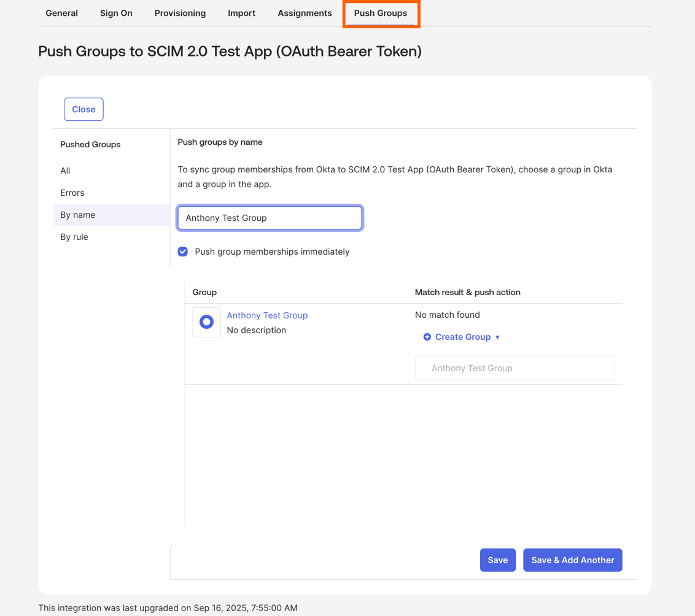Click the Okta group circle icon
695x616 pixels.
pos(206,322)
